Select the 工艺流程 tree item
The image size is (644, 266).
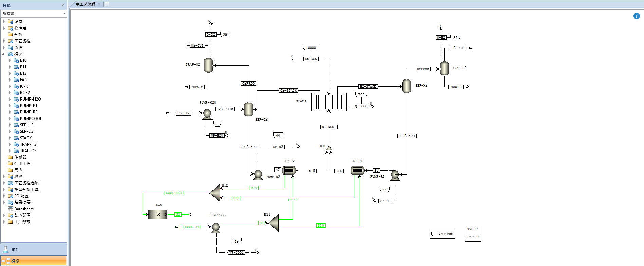click(22, 41)
